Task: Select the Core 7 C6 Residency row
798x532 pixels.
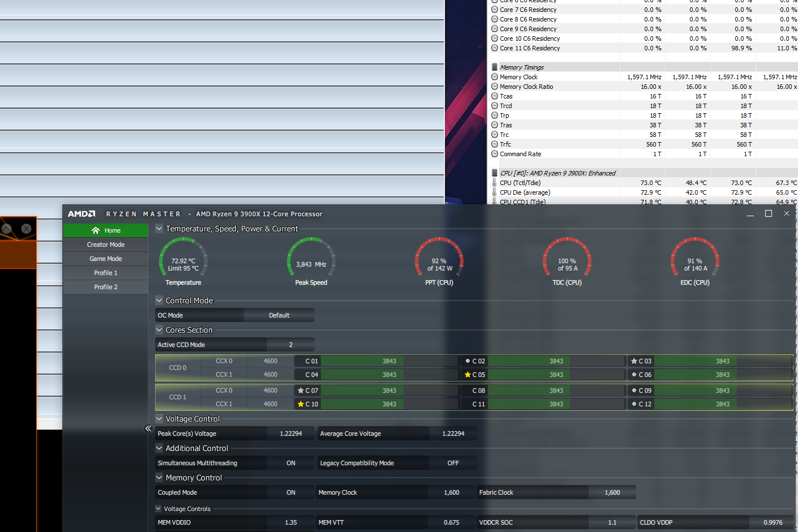Action: tap(643, 10)
